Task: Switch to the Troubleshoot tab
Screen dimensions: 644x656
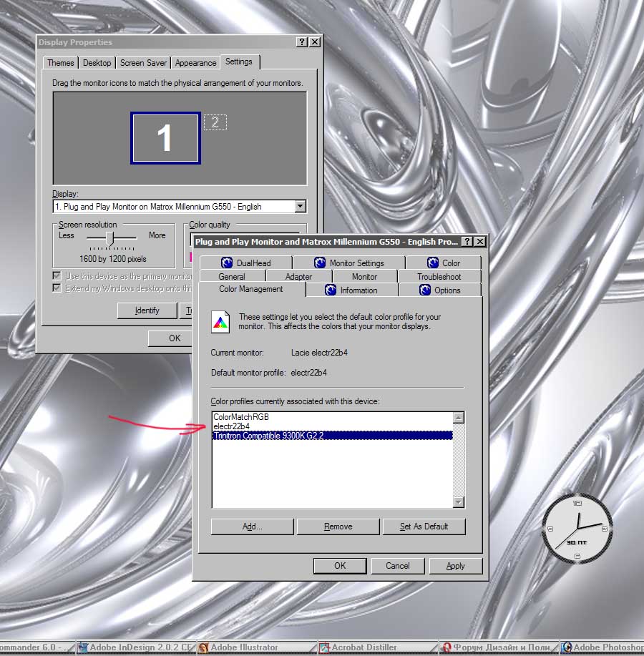Action: point(439,277)
